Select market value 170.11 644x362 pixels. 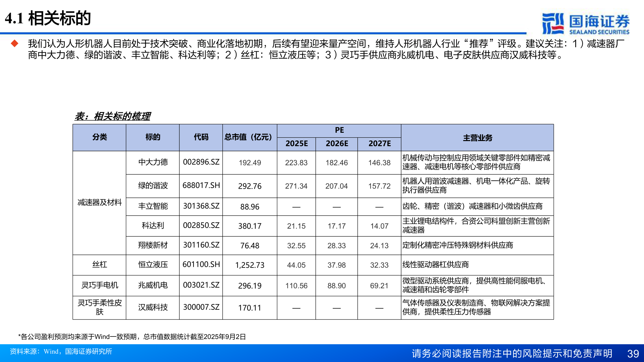click(250, 308)
